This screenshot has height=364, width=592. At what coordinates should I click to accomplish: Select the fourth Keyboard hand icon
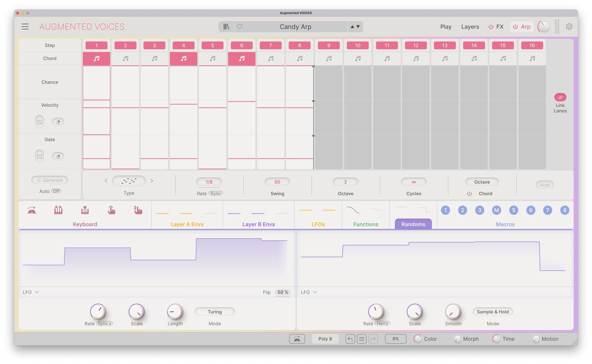click(111, 210)
